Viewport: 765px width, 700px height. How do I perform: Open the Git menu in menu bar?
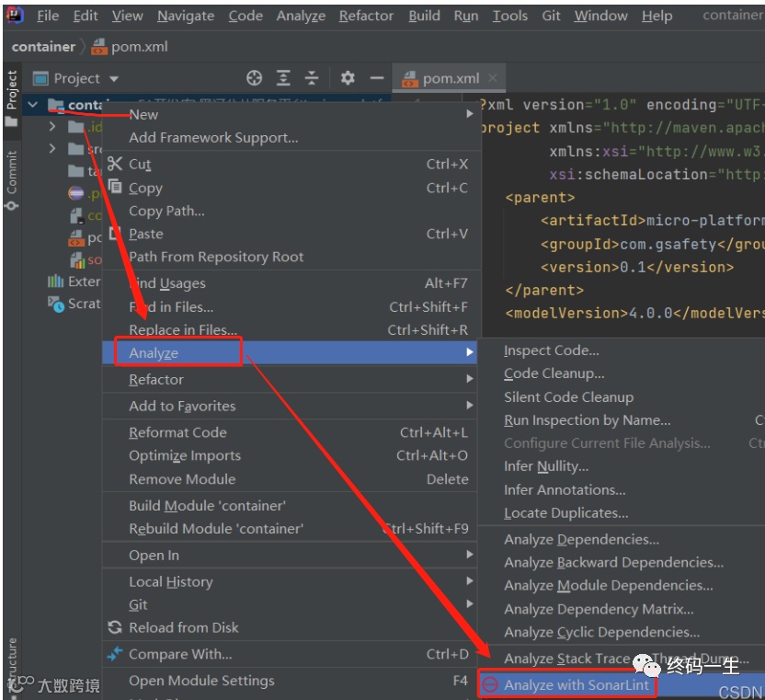pyautogui.click(x=551, y=16)
